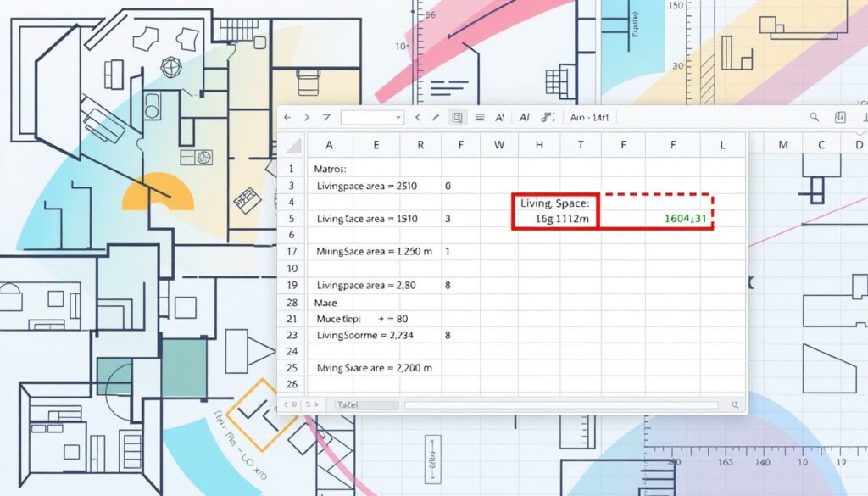Select row 24 header

(292, 351)
